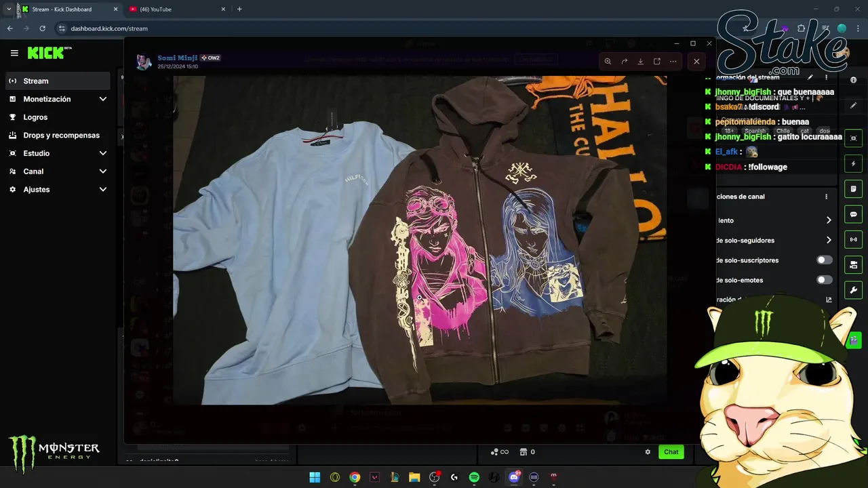This screenshot has height=488, width=868.
Task: Open the notes page icon in right toolbar
Action: (x=853, y=189)
